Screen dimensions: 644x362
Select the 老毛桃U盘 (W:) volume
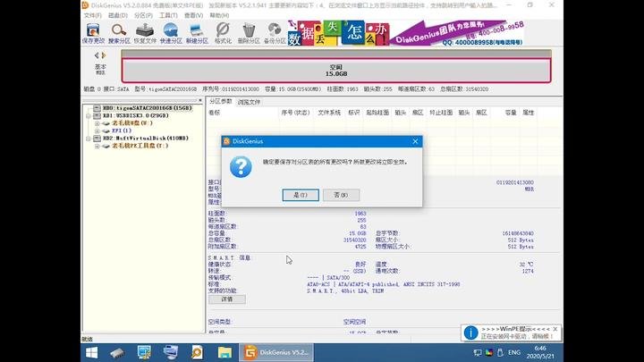pos(132,123)
